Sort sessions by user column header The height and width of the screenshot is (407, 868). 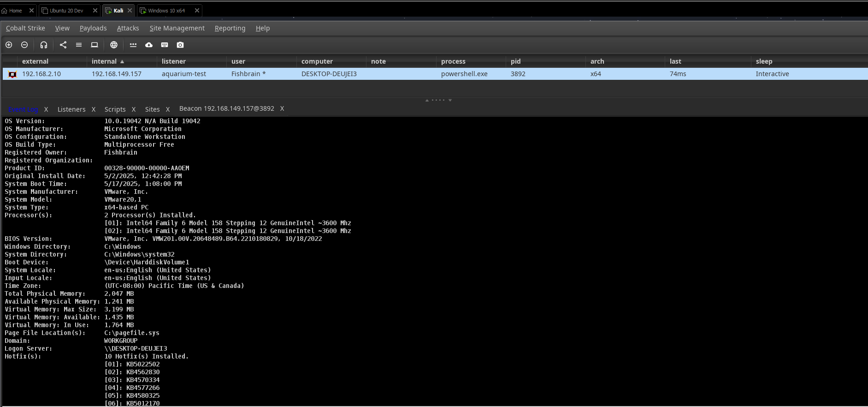click(261, 61)
